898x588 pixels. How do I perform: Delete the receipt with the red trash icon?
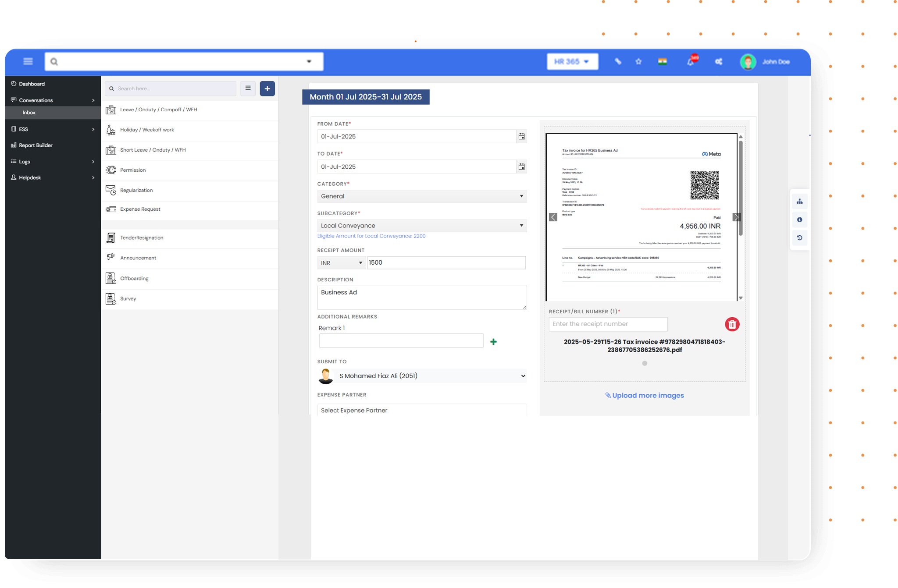732,324
